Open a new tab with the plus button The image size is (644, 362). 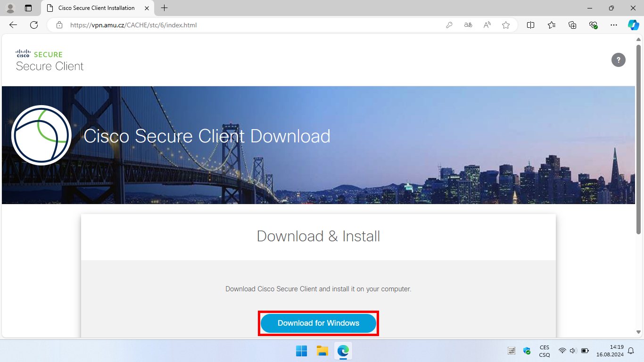[x=164, y=8]
